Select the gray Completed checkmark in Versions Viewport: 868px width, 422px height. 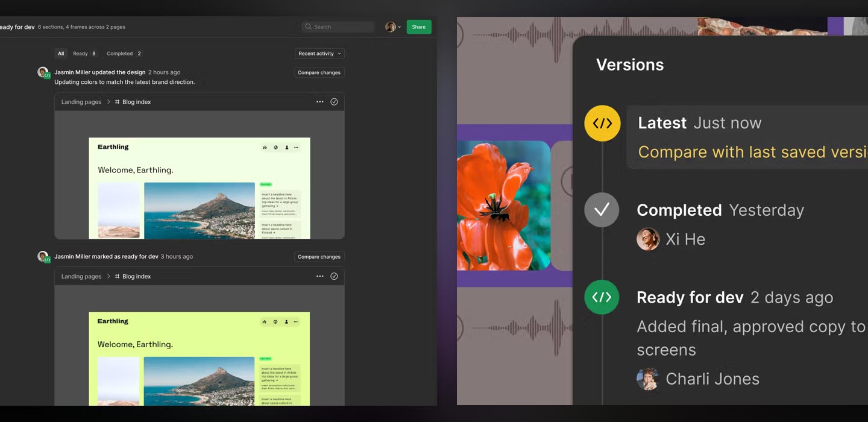(602, 210)
